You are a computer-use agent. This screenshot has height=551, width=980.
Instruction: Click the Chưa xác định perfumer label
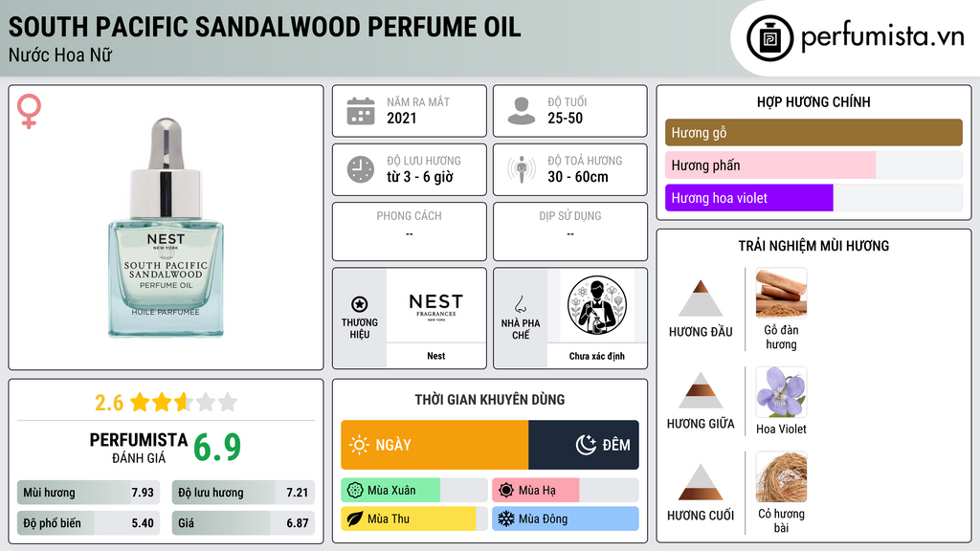pos(597,356)
